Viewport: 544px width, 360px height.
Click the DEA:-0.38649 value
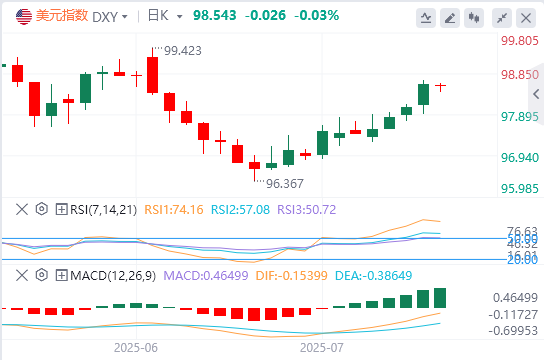point(374,276)
